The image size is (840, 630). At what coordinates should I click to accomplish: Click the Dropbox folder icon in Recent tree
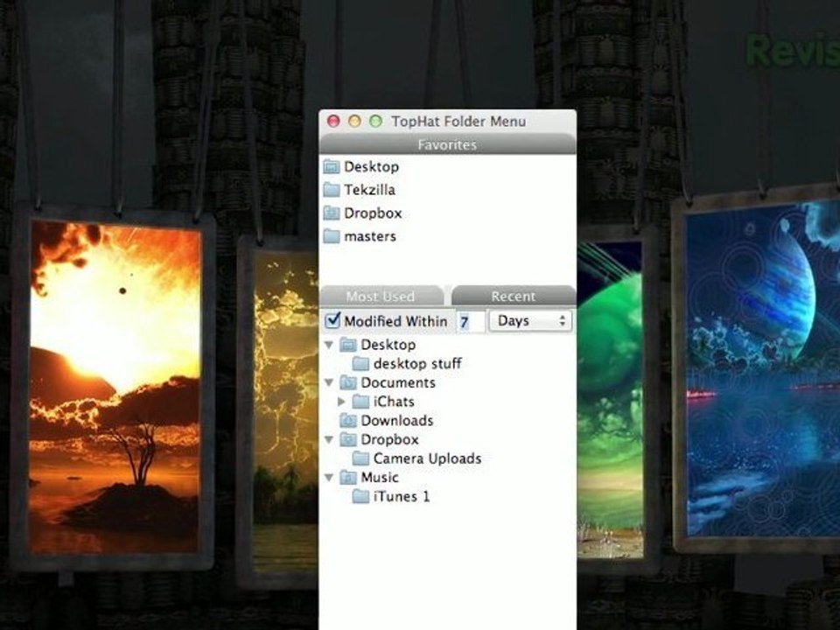(x=348, y=439)
